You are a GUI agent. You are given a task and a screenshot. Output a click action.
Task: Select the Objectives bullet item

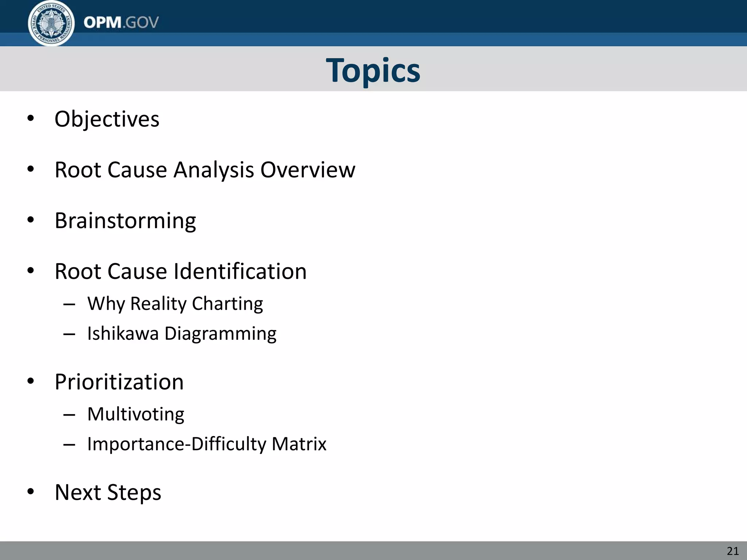[107, 119]
